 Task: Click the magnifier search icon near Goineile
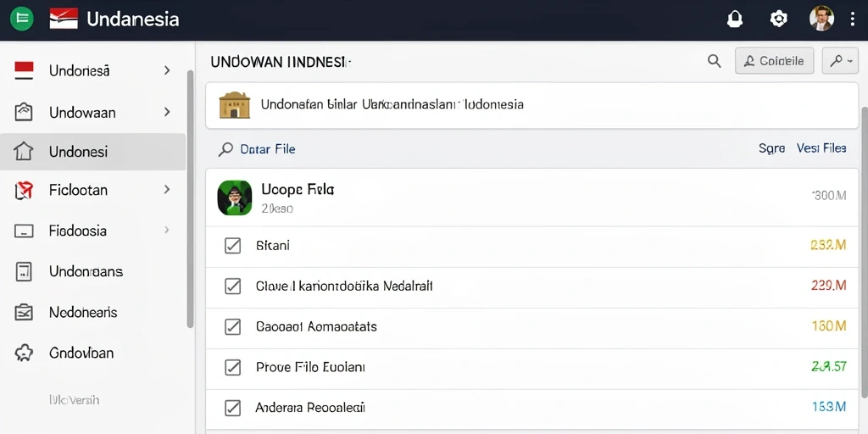click(714, 61)
